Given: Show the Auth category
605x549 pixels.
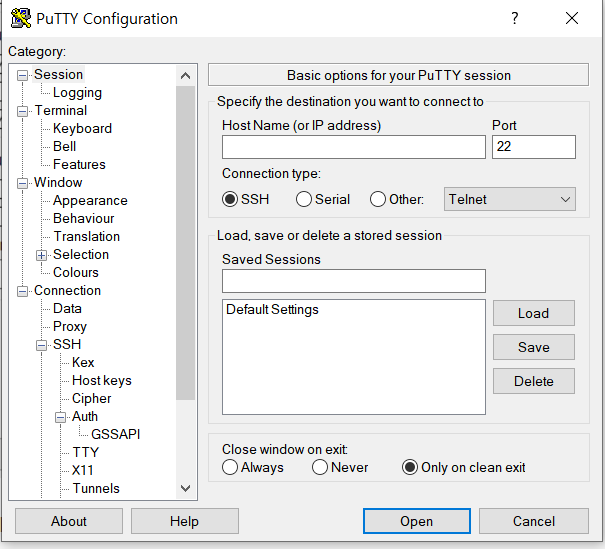Looking at the screenshot, I should (84, 417).
